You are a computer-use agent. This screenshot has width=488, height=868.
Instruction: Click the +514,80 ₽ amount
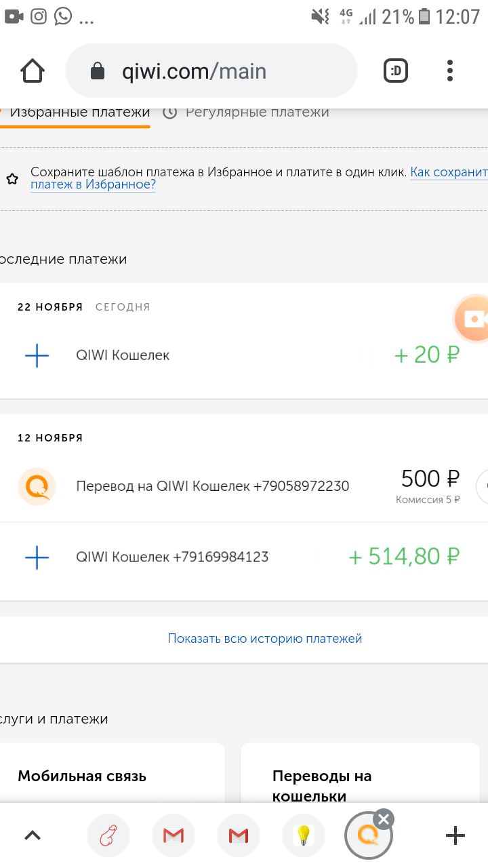[405, 557]
